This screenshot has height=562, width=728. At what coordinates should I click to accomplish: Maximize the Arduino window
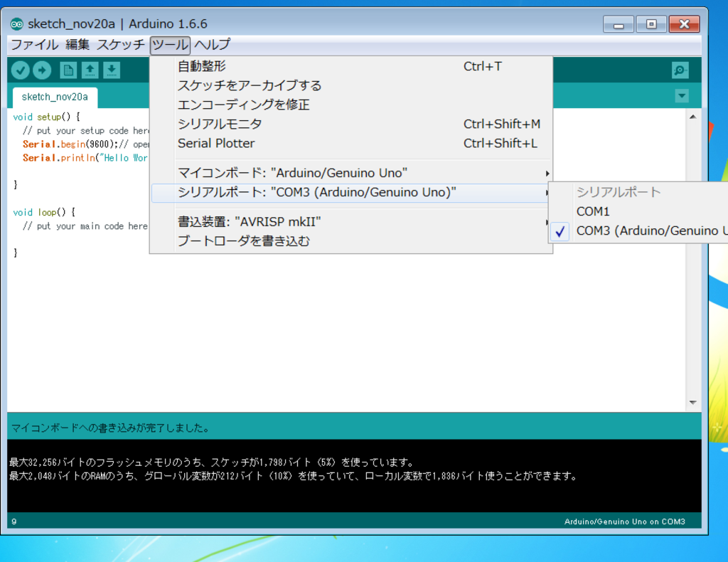click(x=651, y=24)
